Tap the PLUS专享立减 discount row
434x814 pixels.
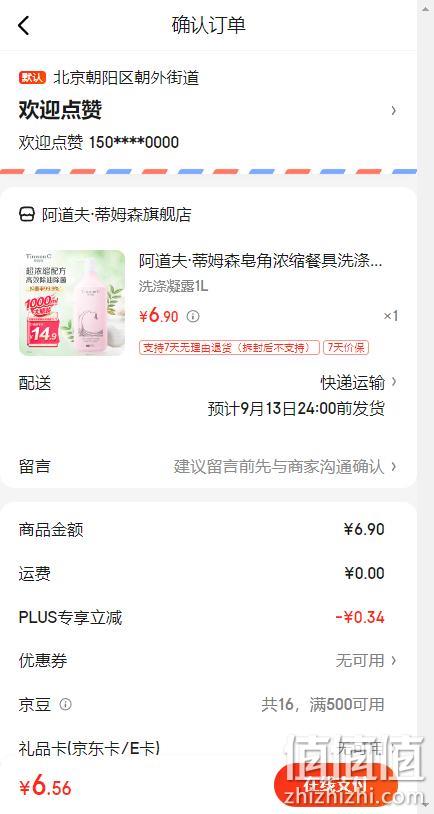point(208,617)
